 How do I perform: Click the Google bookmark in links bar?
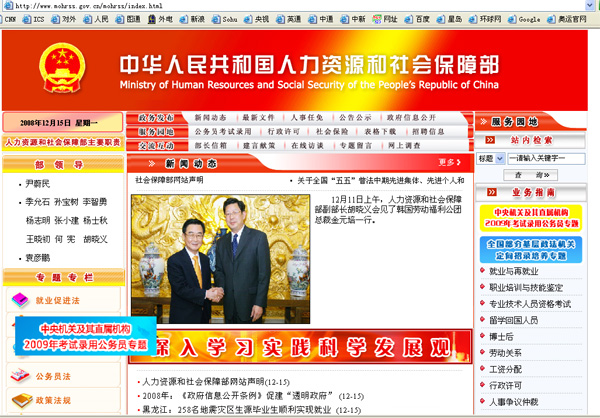(x=525, y=19)
